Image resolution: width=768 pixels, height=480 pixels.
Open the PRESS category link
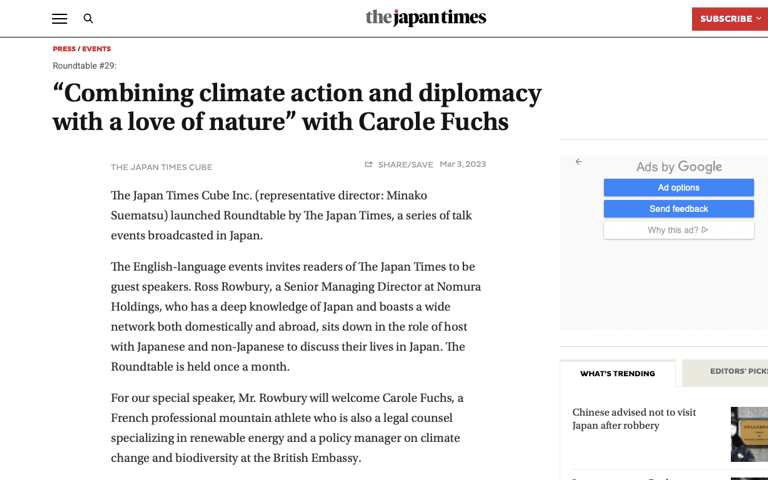[64, 48]
